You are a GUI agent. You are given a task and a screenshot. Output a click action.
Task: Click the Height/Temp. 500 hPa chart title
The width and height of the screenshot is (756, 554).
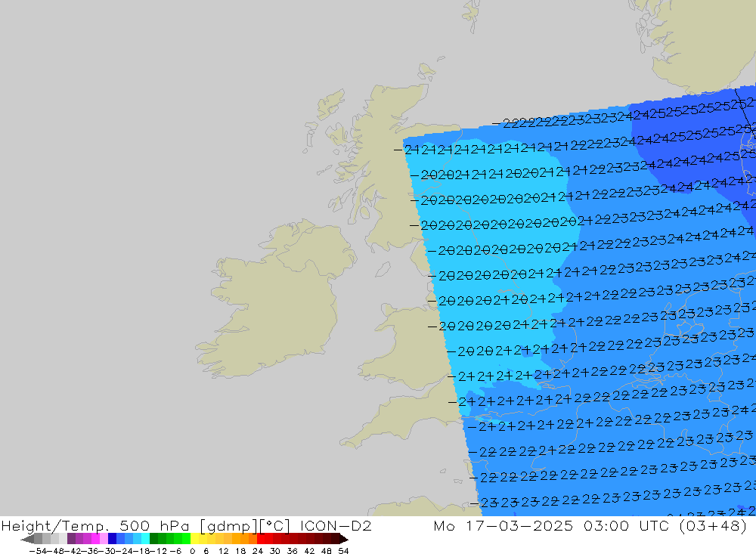pos(186,525)
